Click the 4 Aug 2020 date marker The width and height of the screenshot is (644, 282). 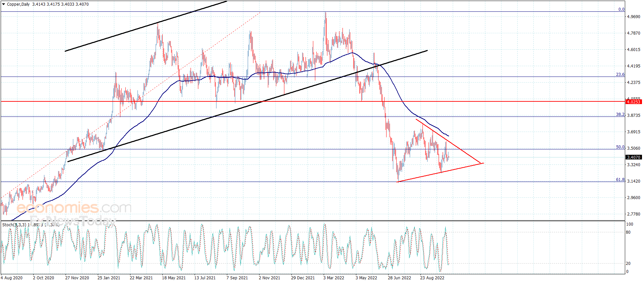click(x=12, y=278)
